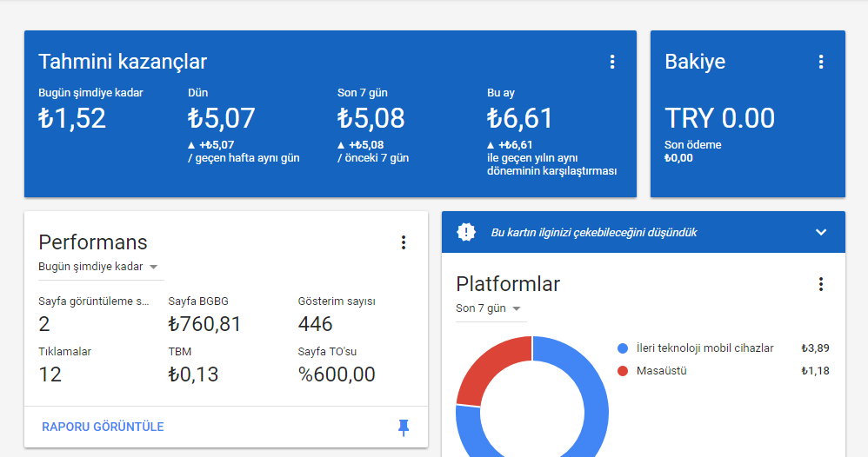Click the blue İleri teknoloji mobil cihazlar legend dot
Viewport: 868px width, 457px height.
click(623, 348)
